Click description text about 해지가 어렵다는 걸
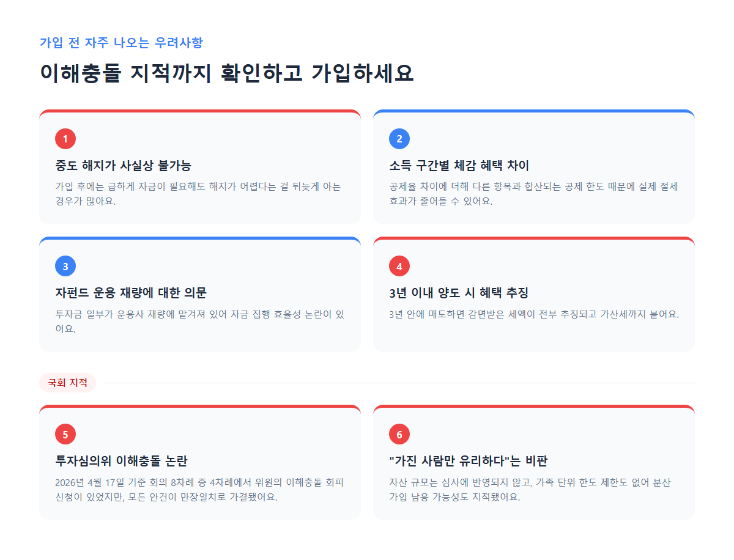 (198, 193)
